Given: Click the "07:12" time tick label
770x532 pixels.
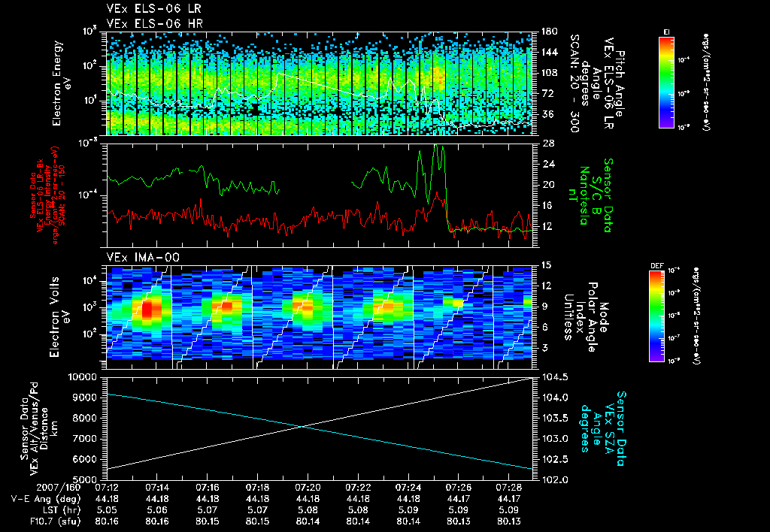Looking at the screenshot, I should click(x=107, y=488).
